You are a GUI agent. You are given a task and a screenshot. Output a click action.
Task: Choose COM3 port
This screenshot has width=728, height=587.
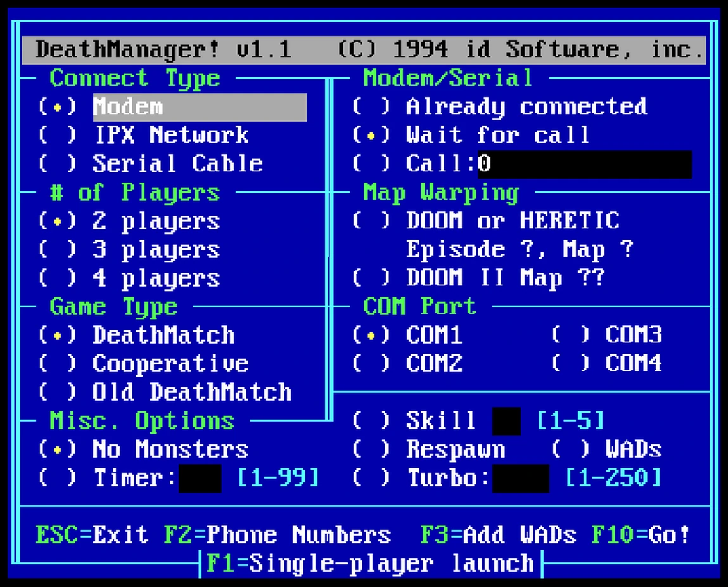607,335
